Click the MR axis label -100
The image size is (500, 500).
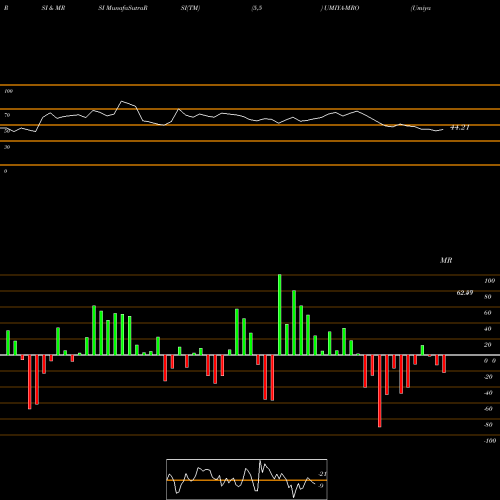[x=490, y=441]
